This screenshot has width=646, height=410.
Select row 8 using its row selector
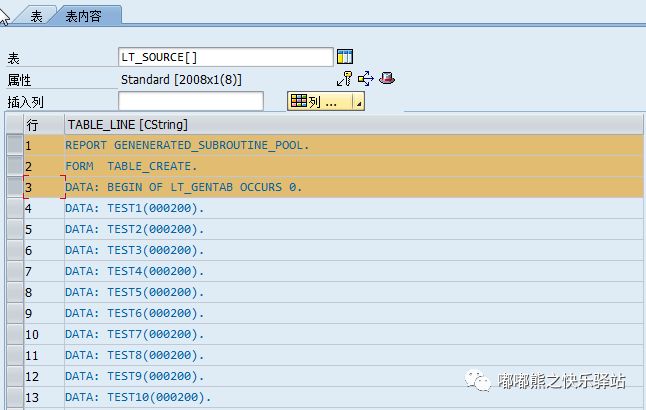point(15,292)
